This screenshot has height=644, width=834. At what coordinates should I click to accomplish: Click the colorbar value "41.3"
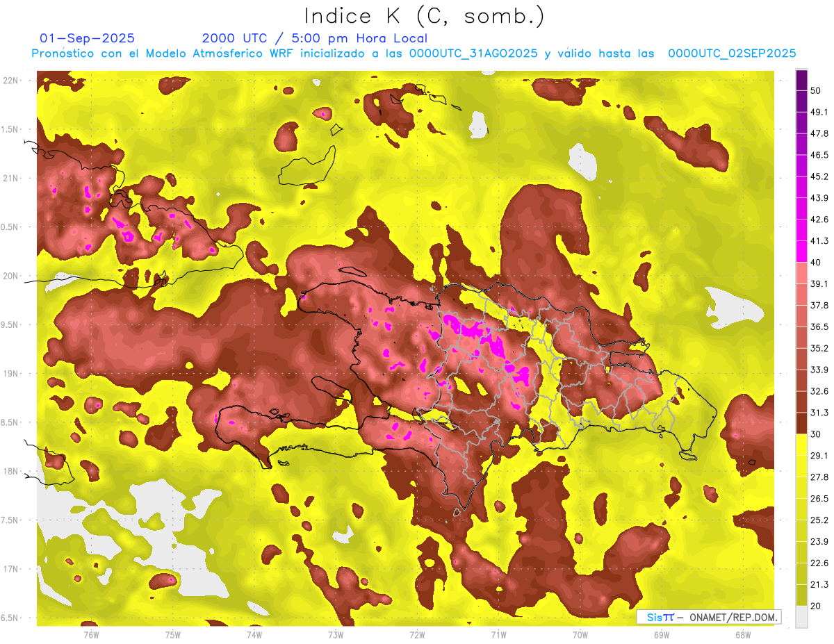(819, 241)
